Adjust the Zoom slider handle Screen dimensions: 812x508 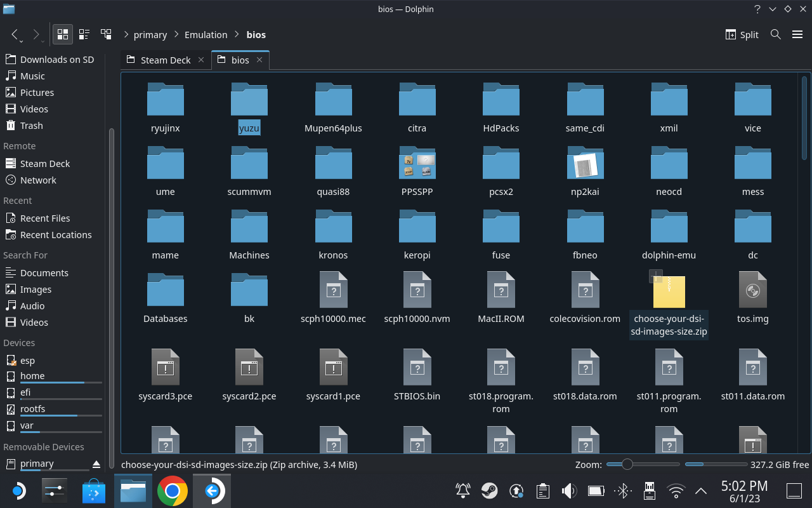point(627,464)
